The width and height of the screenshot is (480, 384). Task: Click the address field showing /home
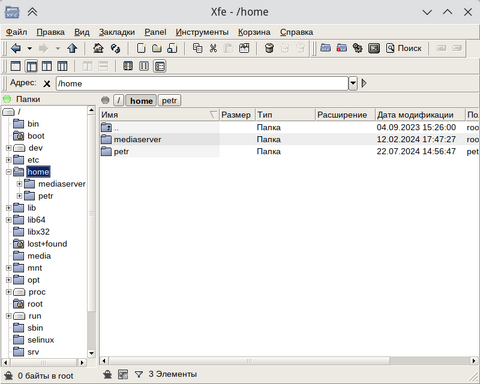click(202, 83)
